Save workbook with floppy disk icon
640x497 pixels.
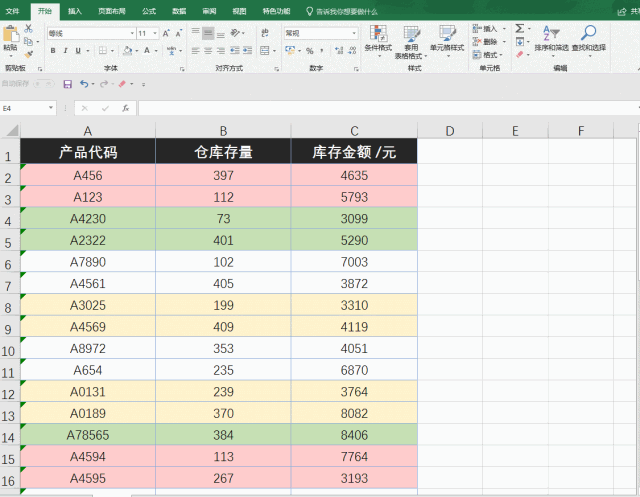(67, 84)
